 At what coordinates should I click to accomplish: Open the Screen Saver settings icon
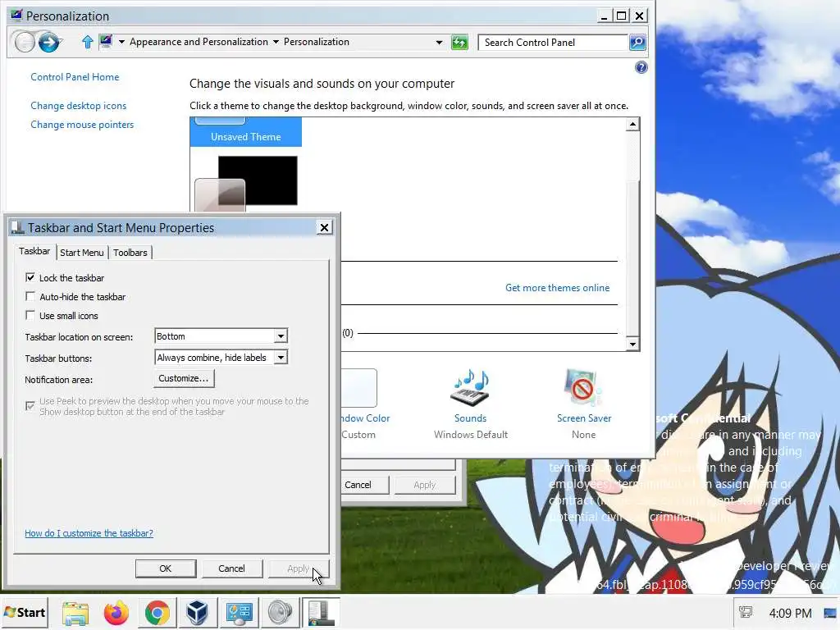(583, 388)
